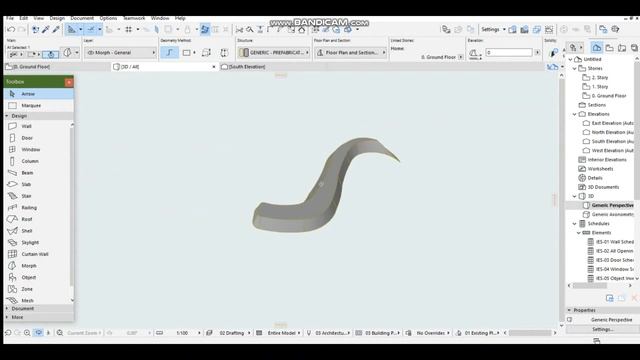
Task: Select the Beam tool
Action: [x=38, y=173]
